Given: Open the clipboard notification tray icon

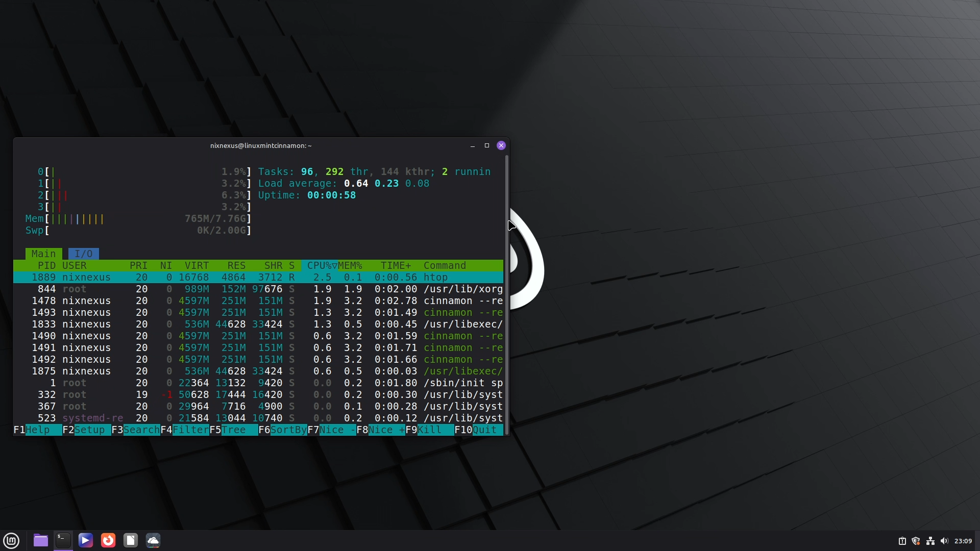Looking at the screenshot, I should click(902, 541).
